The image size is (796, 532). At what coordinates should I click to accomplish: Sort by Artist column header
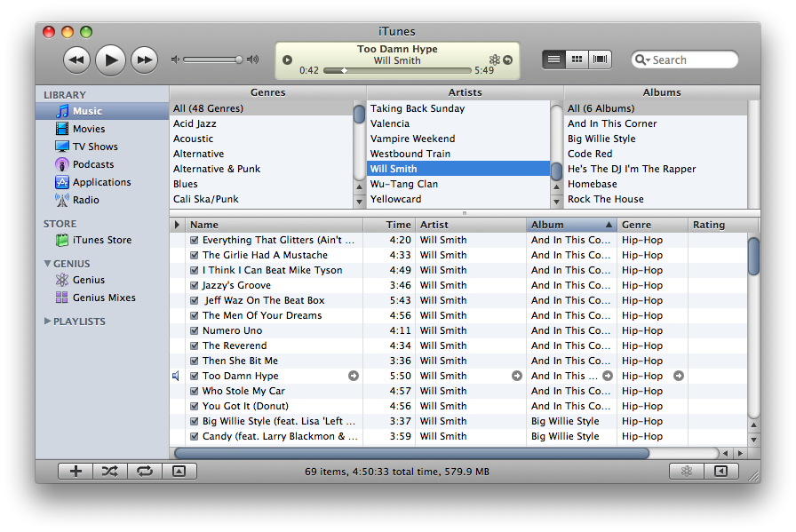click(x=471, y=225)
